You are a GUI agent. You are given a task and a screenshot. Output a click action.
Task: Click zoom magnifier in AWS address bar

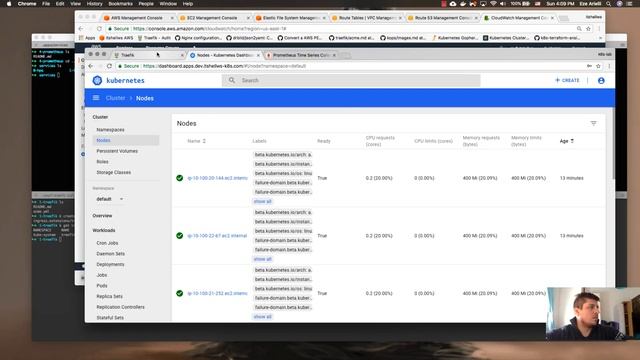(x=579, y=29)
